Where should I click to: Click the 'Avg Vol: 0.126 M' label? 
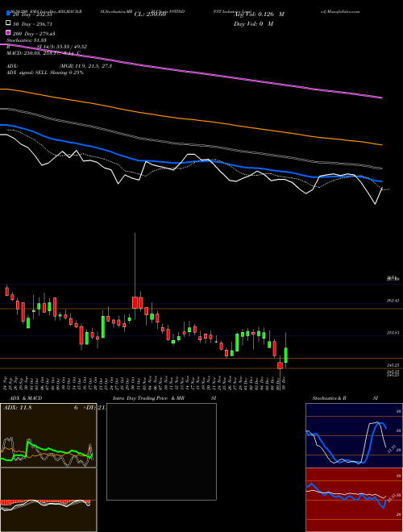tap(259, 15)
